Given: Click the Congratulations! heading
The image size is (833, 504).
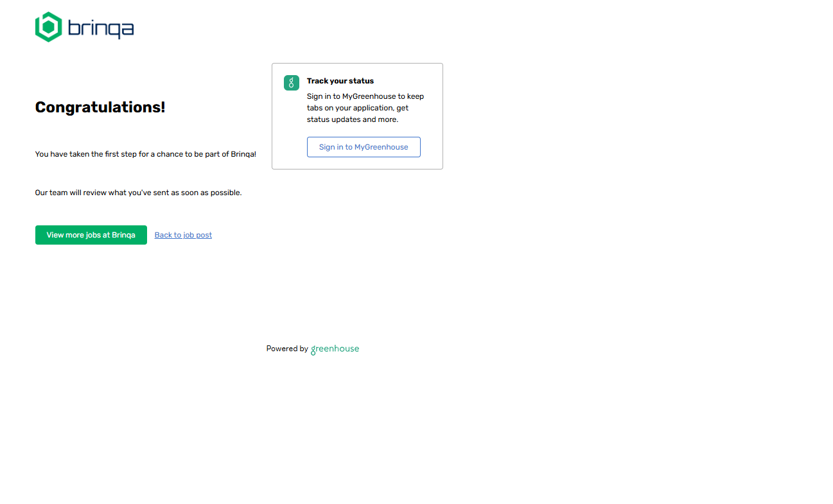Looking at the screenshot, I should tap(100, 107).
